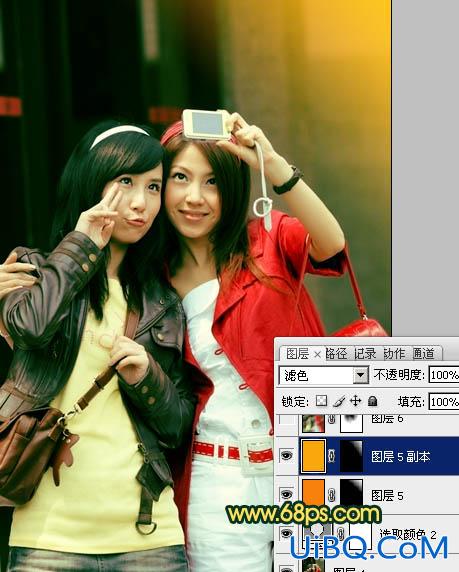
Task: Click the 不透明度 opacity field
Action: (444, 375)
